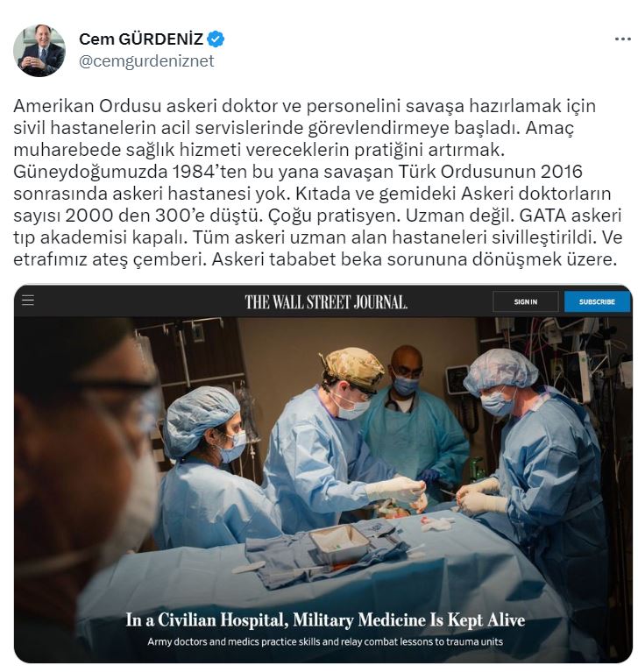
Task: Click the subheadline about Army doctors and medics
Action: pos(325,641)
